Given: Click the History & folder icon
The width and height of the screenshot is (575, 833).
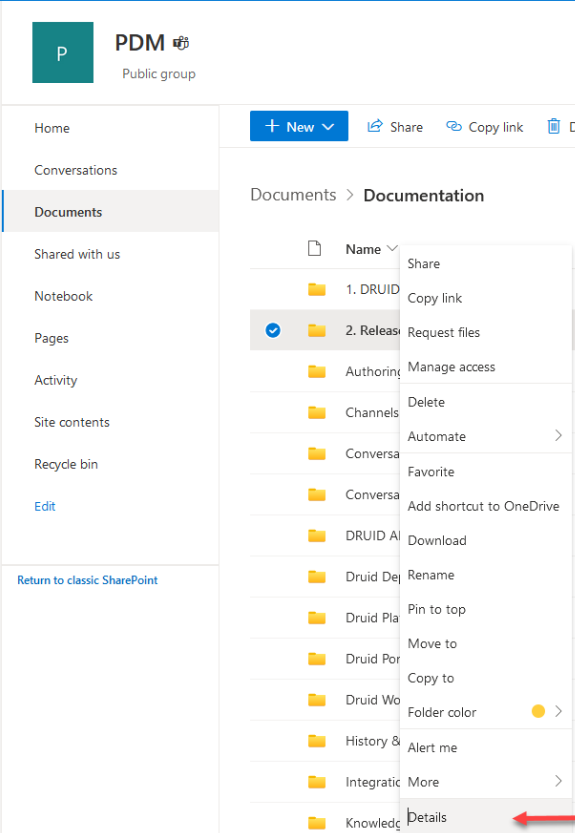Looking at the screenshot, I should pyautogui.click(x=317, y=741).
